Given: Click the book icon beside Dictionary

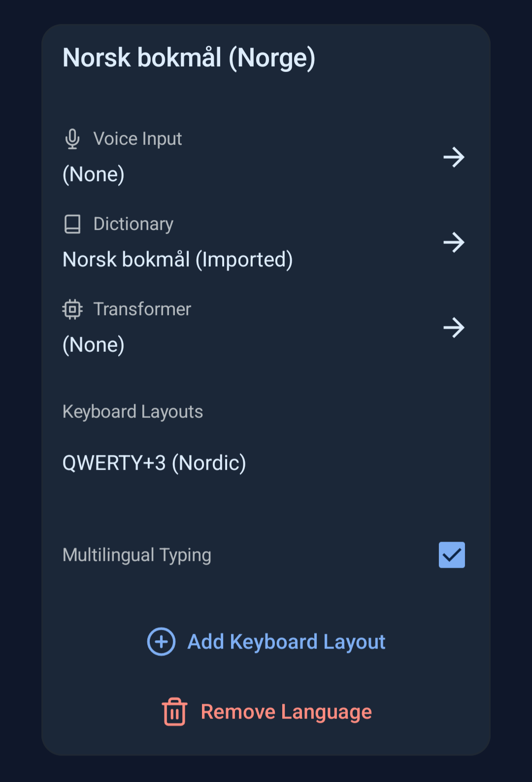Looking at the screenshot, I should pos(72,224).
